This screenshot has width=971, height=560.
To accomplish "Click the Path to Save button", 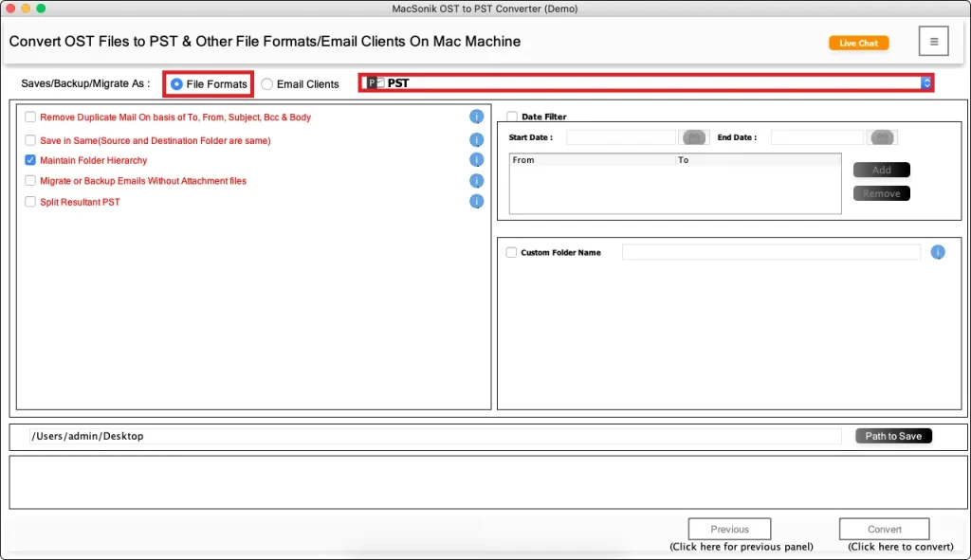I will (x=893, y=436).
